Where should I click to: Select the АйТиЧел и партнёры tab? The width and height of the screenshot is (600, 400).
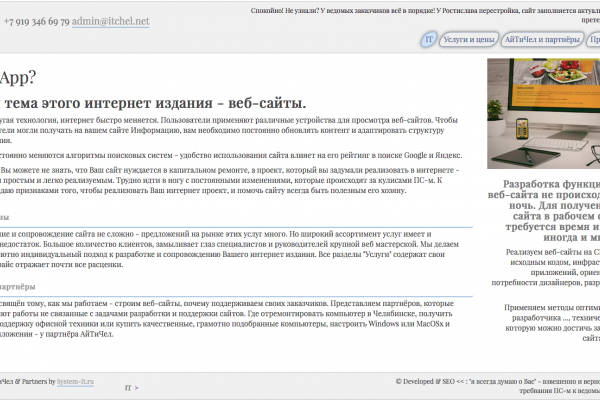coord(541,40)
